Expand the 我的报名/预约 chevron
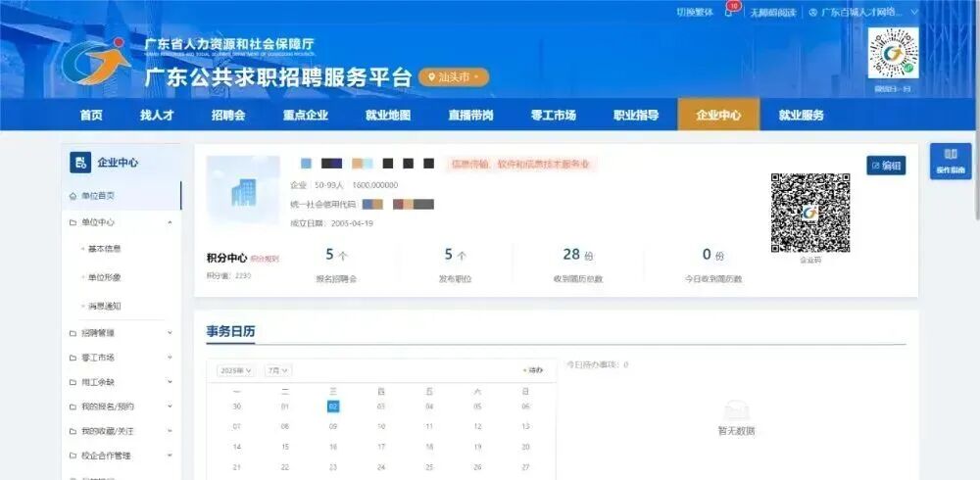 click(170, 407)
